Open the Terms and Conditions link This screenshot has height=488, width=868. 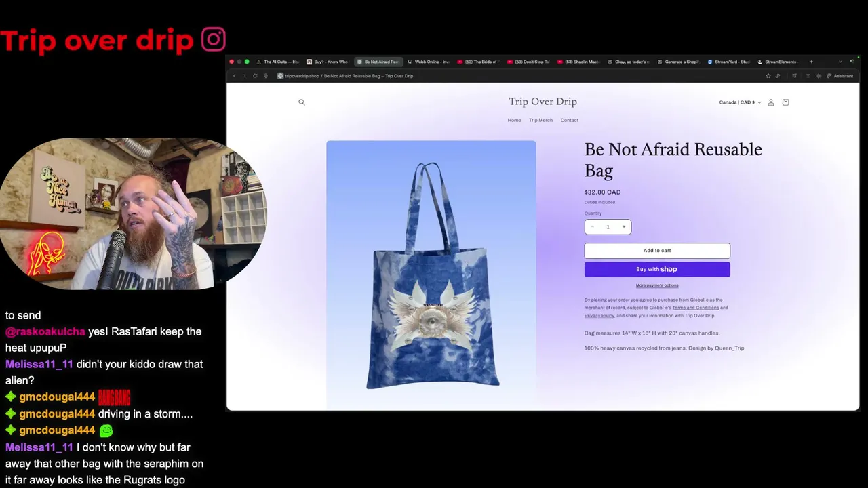point(696,308)
